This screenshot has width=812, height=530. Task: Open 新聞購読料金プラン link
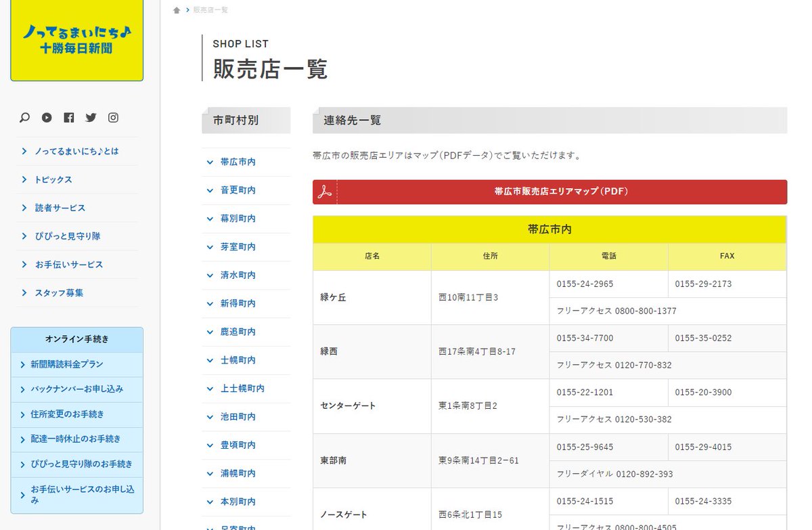point(77,364)
